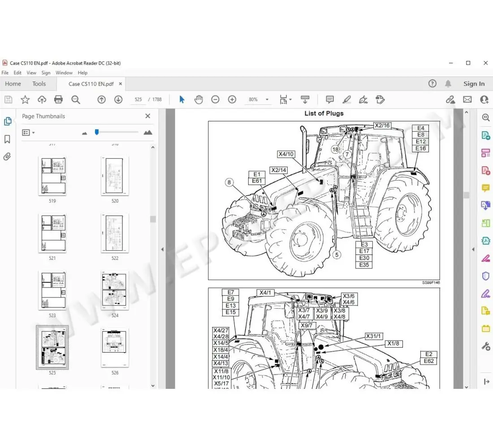Viewport: 493px width, 448px height.
Task: Open the Find text magnifier icon
Action: [x=75, y=99]
